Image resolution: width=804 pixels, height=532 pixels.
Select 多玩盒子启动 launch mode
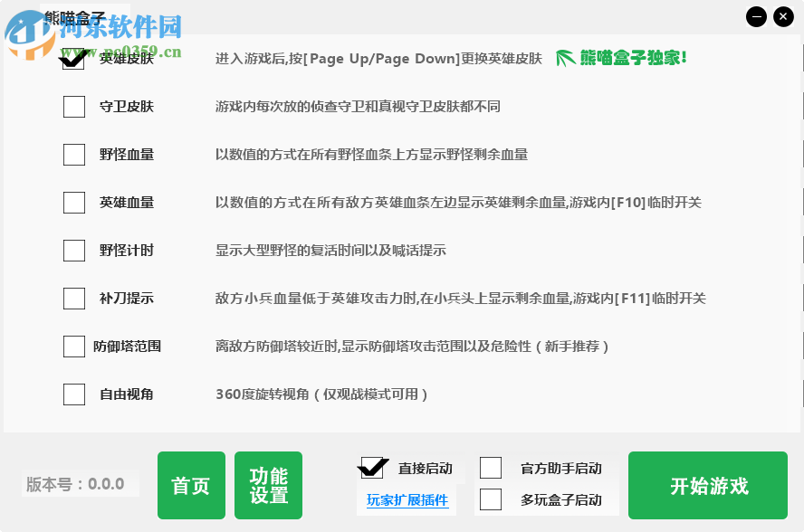(x=491, y=499)
